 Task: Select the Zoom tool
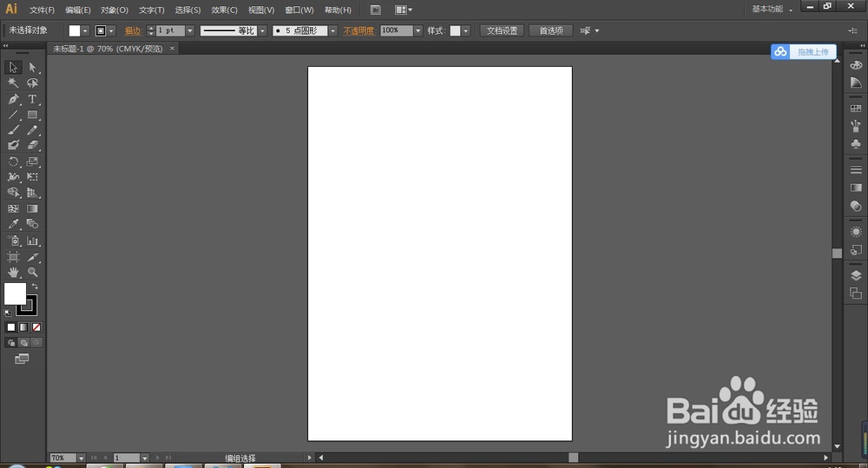pos(33,273)
